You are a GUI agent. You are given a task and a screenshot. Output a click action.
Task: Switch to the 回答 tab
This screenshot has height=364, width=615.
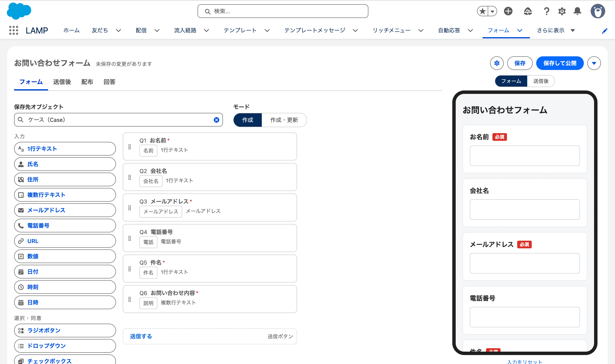point(110,82)
